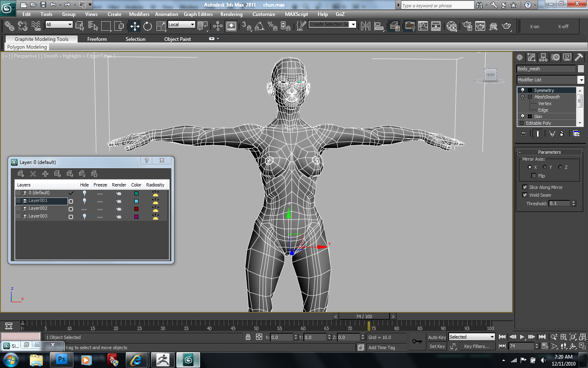588x368 pixels.
Task: Make Layer003 the current layer
Action: (71, 217)
